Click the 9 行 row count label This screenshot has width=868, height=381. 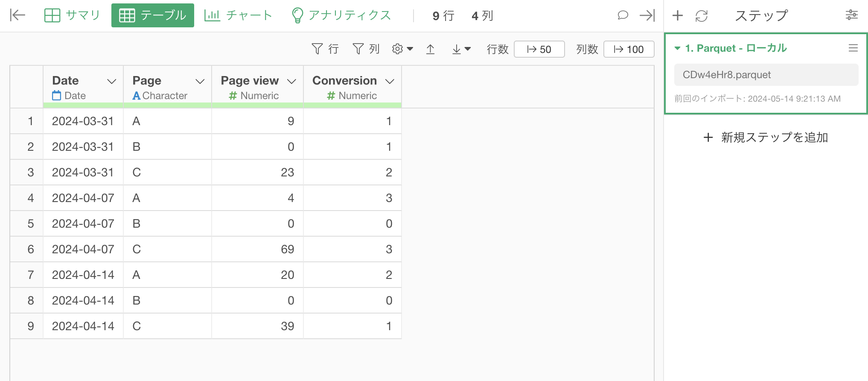[x=443, y=16]
